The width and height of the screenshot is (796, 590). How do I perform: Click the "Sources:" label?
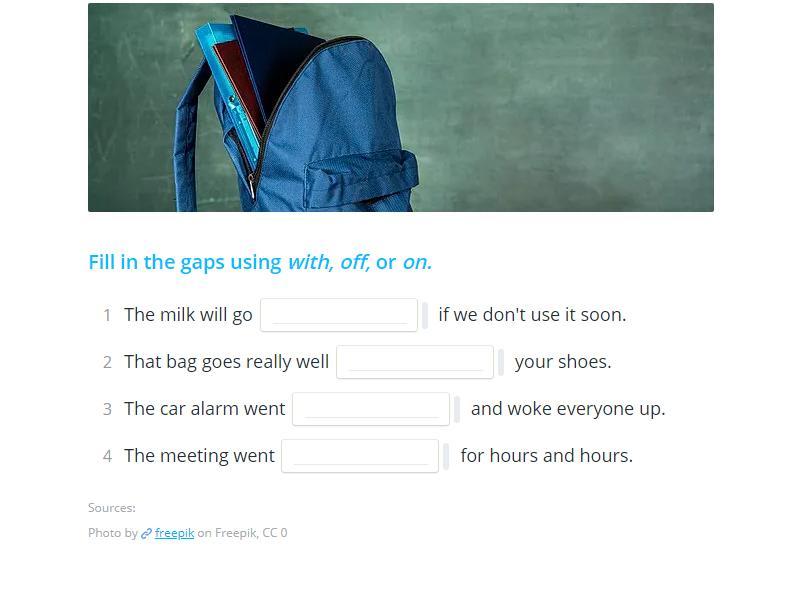pyautogui.click(x=112, y=508)
